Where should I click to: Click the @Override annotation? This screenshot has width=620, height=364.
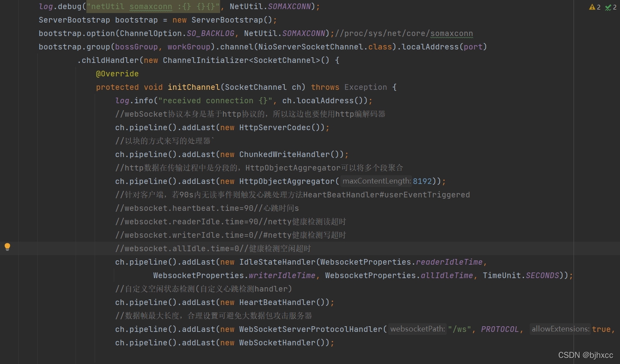coord(117,74)
